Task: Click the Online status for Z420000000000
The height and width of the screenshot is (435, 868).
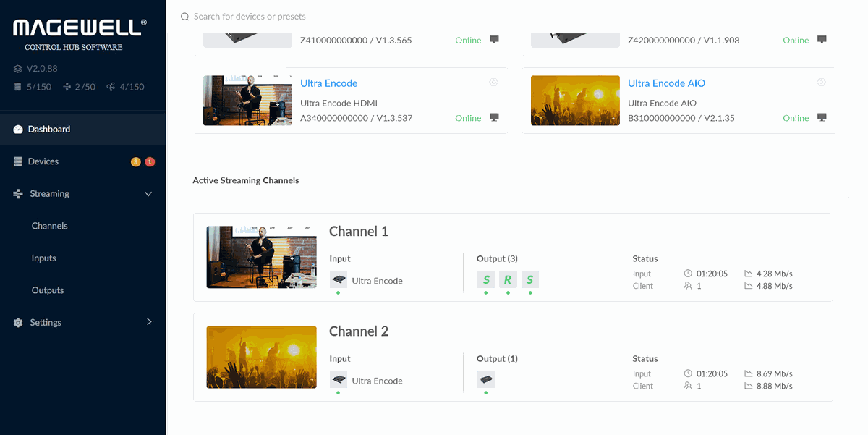Action: tap(796, 41)
